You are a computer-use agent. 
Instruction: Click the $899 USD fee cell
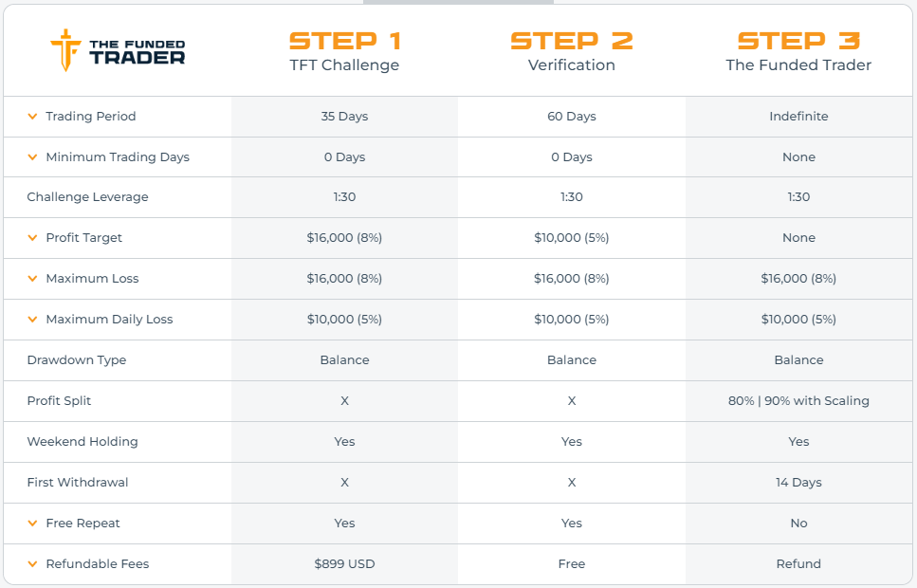[344, 564]
